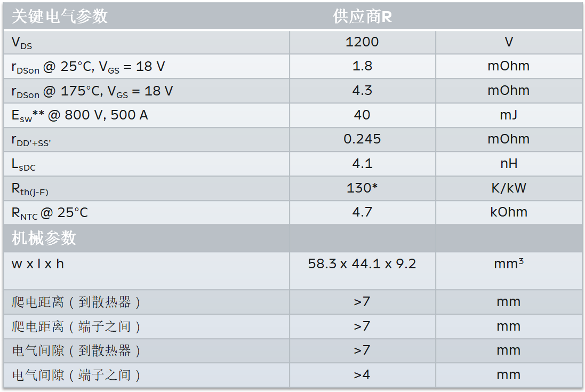Select the 130* thermal resistance value
Viewport: 585px width, 392px height.
pyautogui.click(x=362, y=188)
